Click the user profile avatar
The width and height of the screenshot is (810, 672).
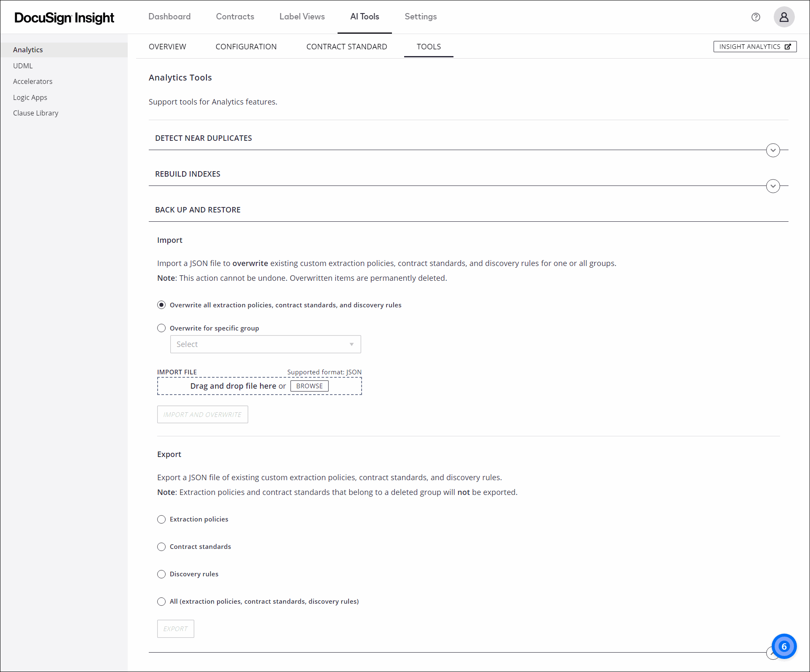[784, 17]
